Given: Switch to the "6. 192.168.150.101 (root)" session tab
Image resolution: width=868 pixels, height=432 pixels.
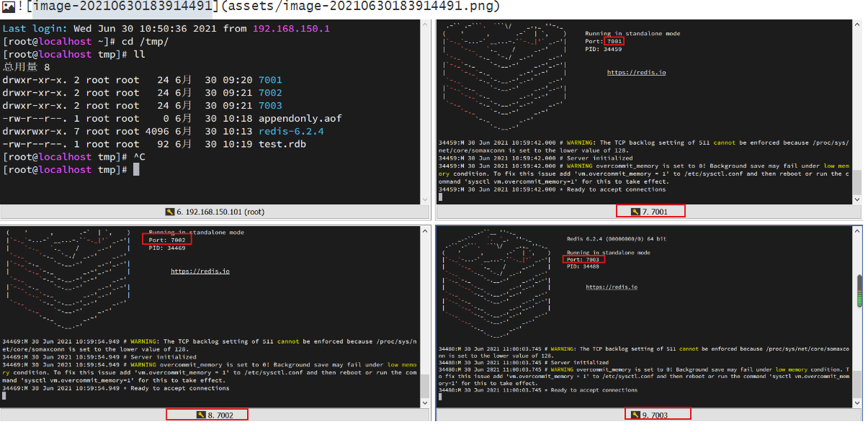Looking at the screenshot, I should click(216, 211).
